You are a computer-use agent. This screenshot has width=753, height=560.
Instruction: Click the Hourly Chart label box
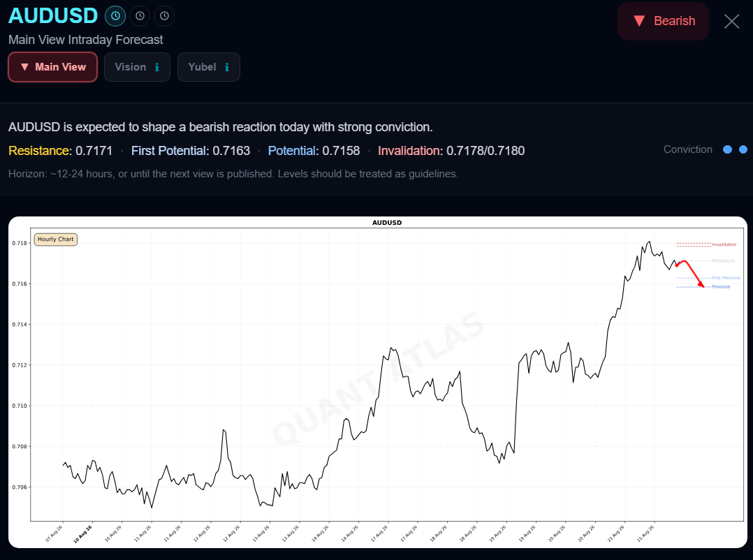pyautogui.click(x=56, y=239)
